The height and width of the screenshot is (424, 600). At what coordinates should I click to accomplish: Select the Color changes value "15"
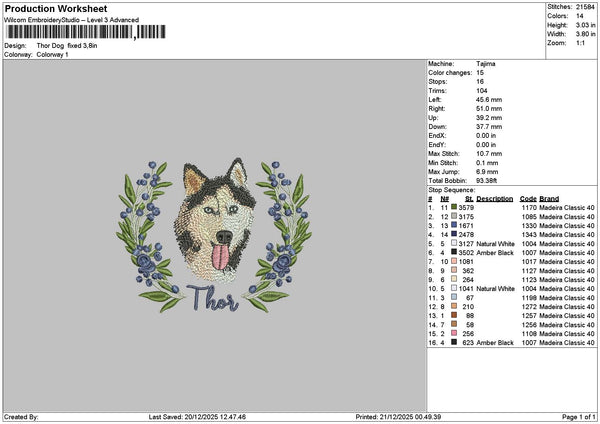(x=480, y=73)
